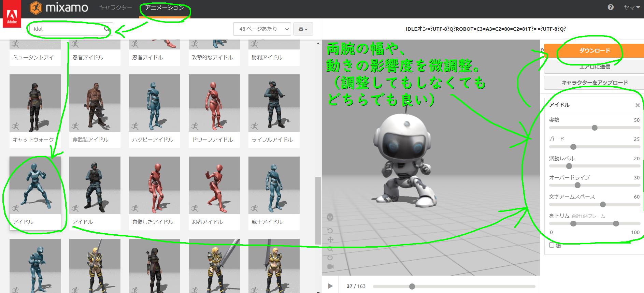644x293 pixels.
Task: Click the running icon on ハッピーアイドル card
Action: (x=135, y=126)
